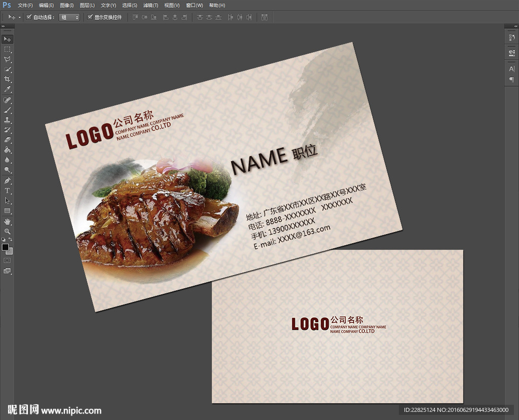
Task: Distribute vertical centers button
Action: click(209, 17)
